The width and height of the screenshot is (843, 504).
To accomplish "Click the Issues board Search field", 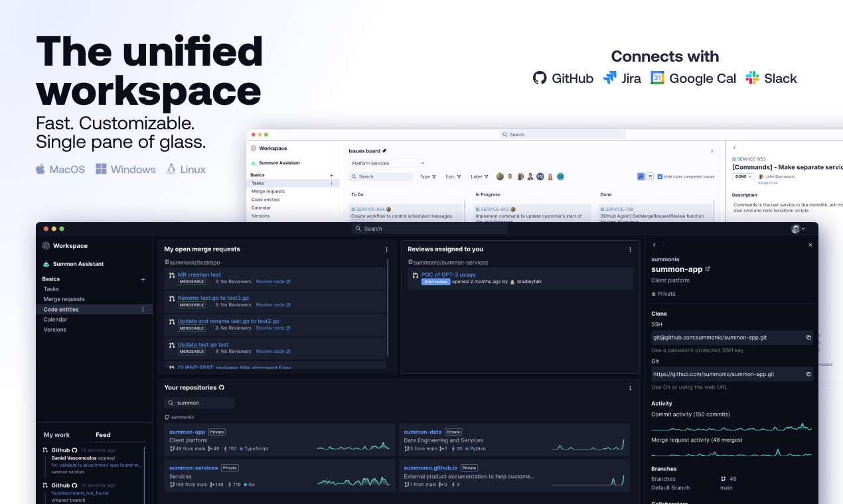I will pos(381,176).
